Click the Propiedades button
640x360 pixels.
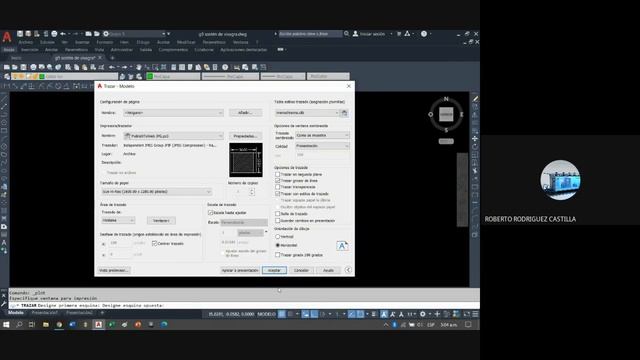[245, 136]
